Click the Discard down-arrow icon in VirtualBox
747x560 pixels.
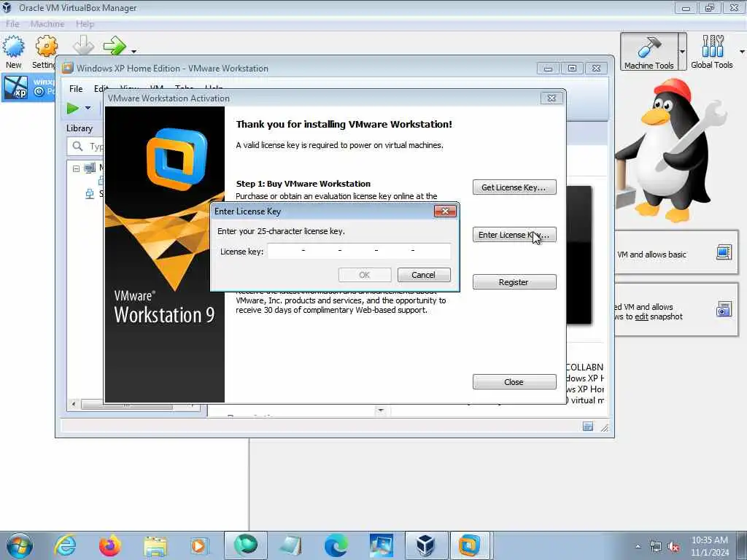pos(83,46)
